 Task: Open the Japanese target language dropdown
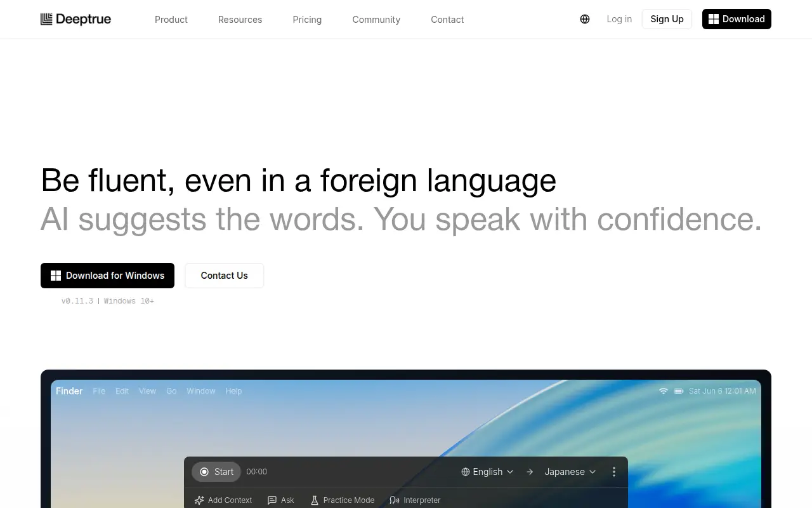[570, 472]
